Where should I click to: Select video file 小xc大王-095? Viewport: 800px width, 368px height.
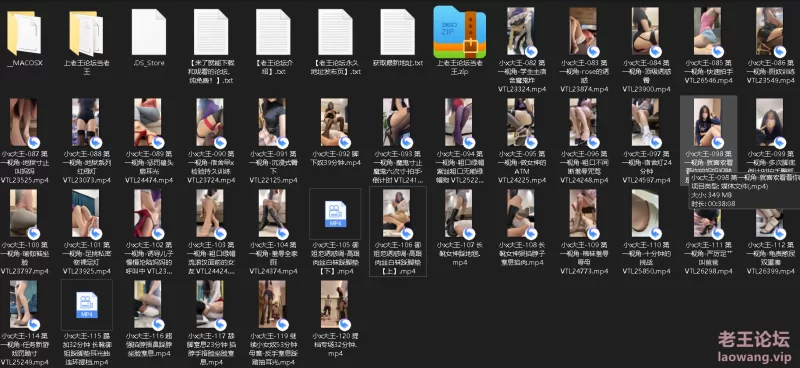[521, 123]
